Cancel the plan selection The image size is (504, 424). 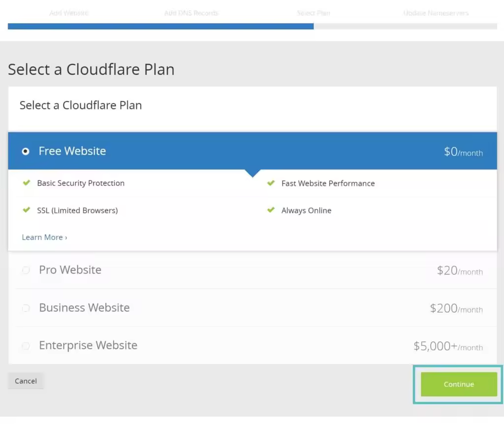tap(26, 381)
